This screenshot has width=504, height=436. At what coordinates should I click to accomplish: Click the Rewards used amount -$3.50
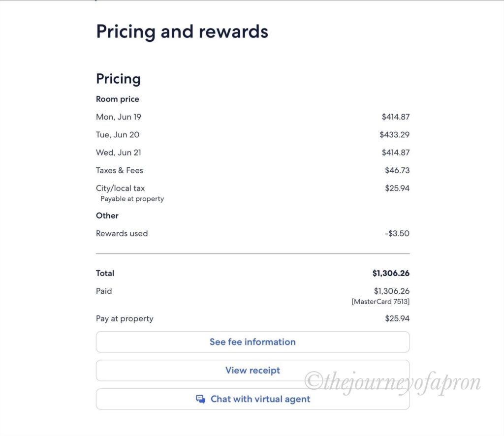[x=397, y=233]
